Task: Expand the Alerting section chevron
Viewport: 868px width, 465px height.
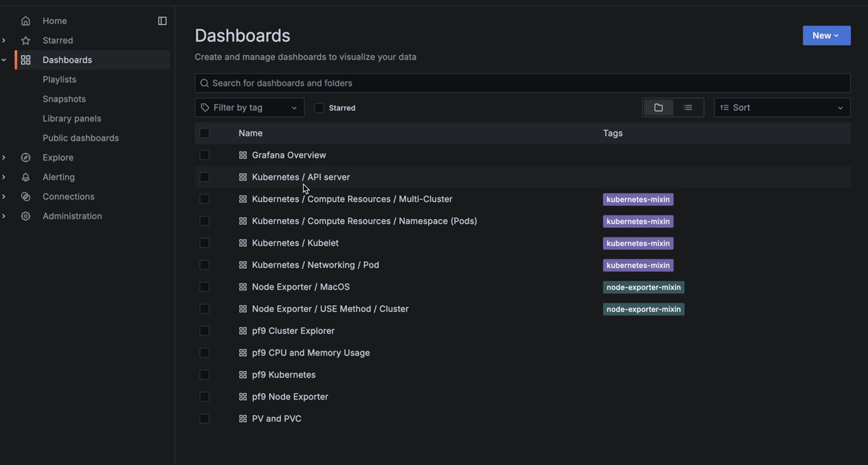Action: [x=4, y=177]
